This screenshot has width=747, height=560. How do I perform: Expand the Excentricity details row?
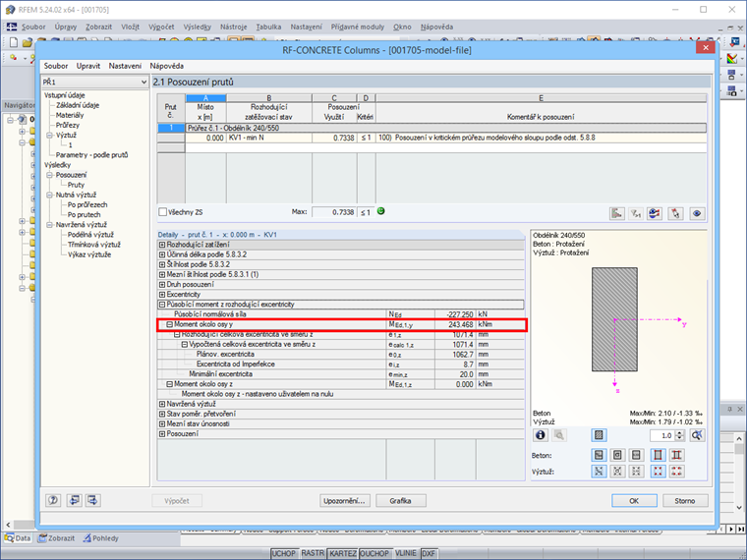tap(162, 295)
